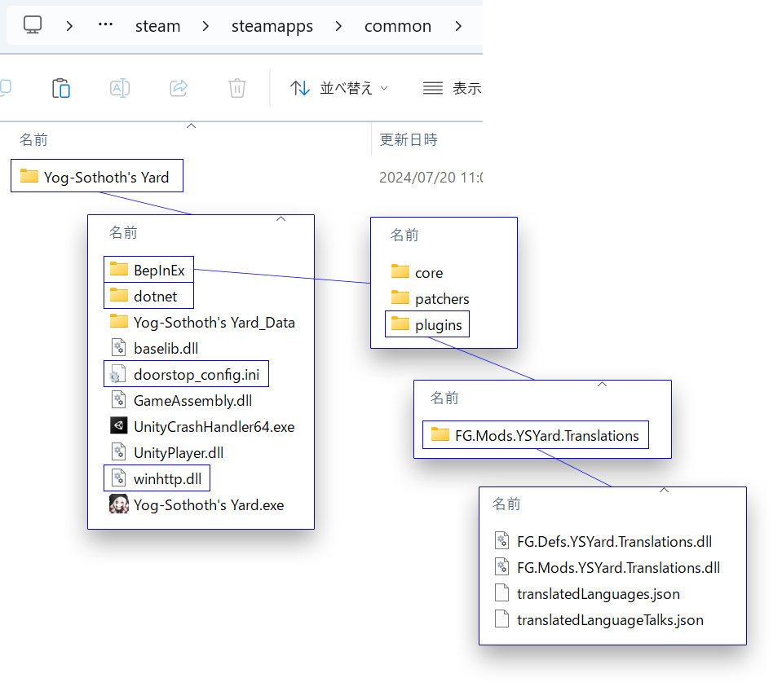Show hidden breadcrumb folders via ellipsis
The width and height of the screenshot is (782, 700).
[105, 24]
